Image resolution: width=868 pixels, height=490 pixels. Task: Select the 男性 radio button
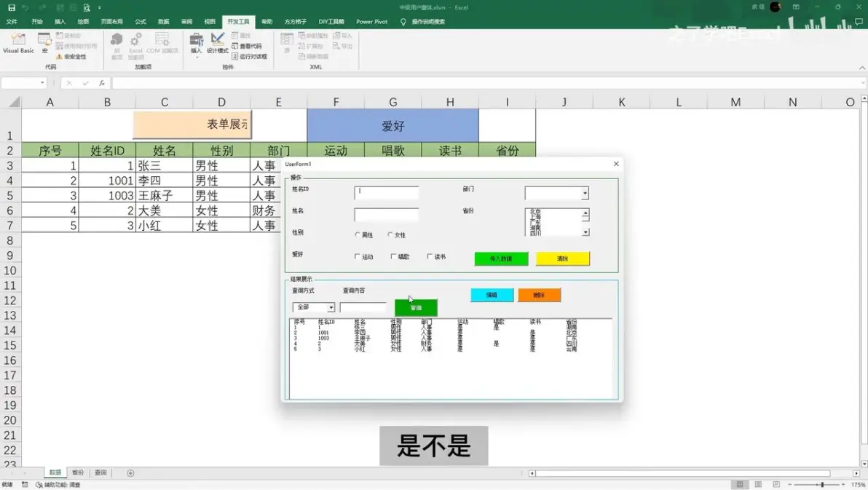point(358,235)
